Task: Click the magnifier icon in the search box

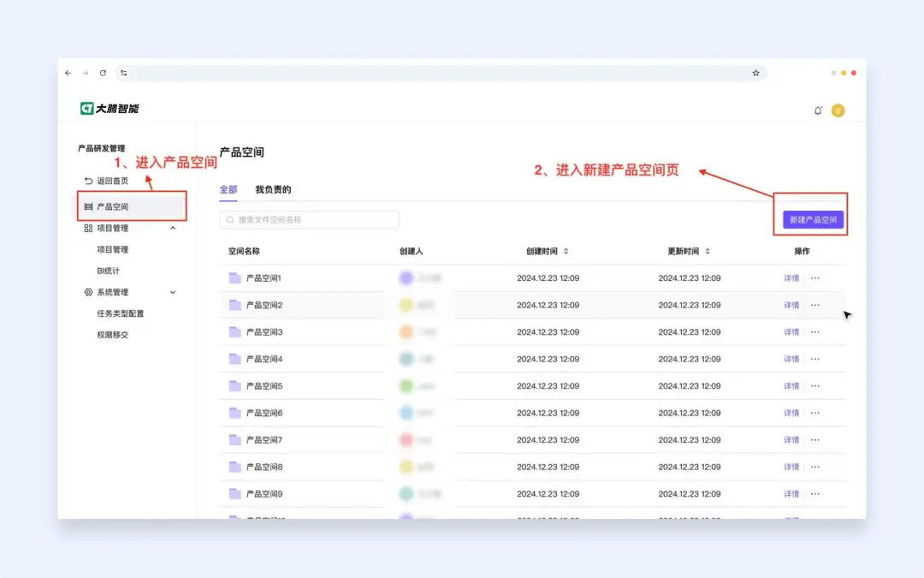Action: (x=229, y=220)
